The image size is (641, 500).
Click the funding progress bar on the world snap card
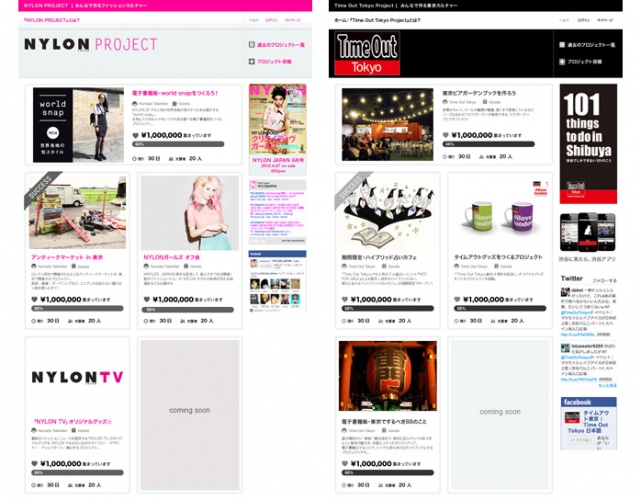click(x=178, y=144)
